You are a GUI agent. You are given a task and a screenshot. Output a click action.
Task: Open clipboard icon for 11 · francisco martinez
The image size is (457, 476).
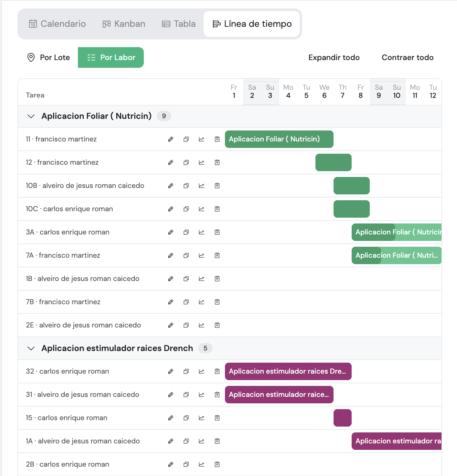click(x=217, y=139)
